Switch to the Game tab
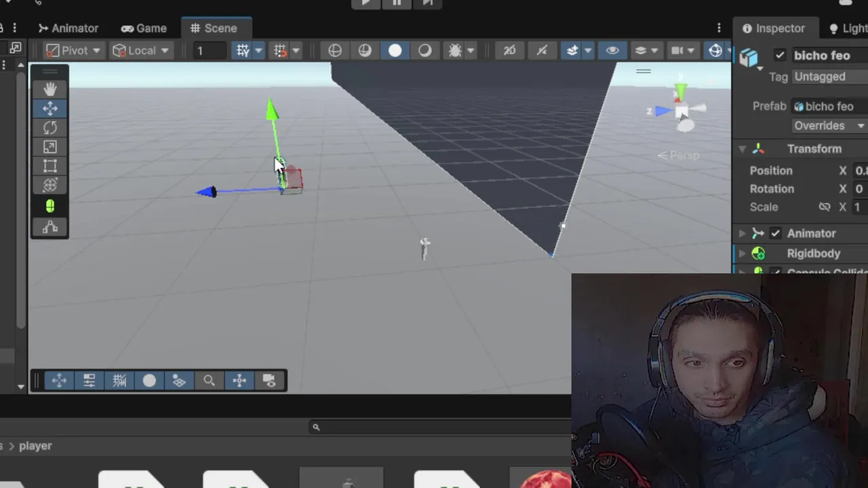This screenshot has height=488, width=868. pos(144,28)
